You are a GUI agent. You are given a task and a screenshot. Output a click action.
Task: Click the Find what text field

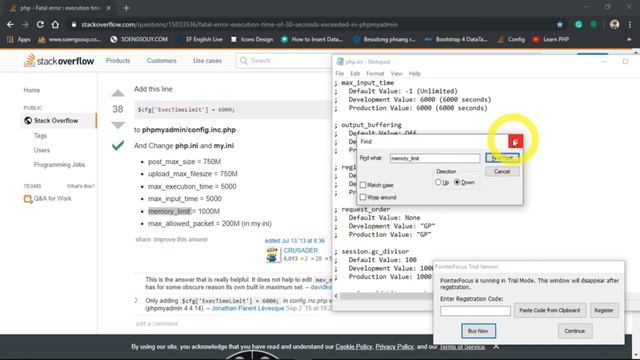(x=435, y=158)
